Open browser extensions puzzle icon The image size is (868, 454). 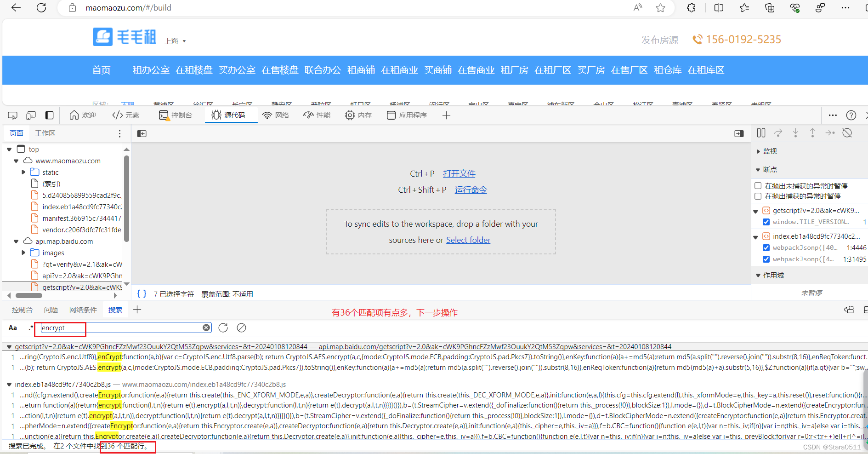691,7
